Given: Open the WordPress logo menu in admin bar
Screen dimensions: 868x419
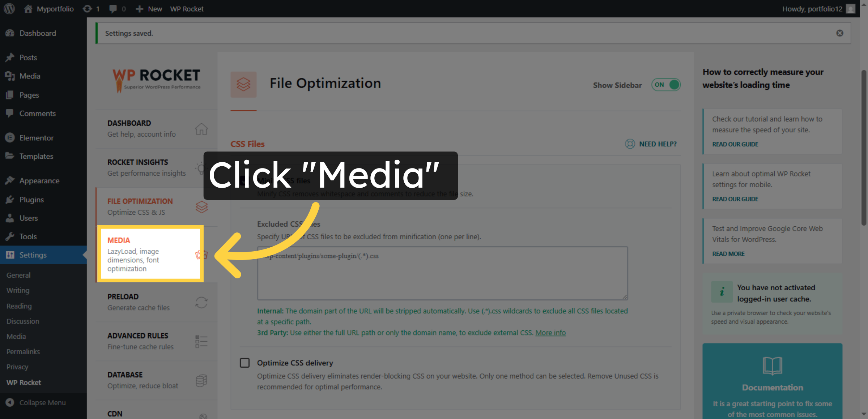Looking at the screenshot, I should 9,8.
